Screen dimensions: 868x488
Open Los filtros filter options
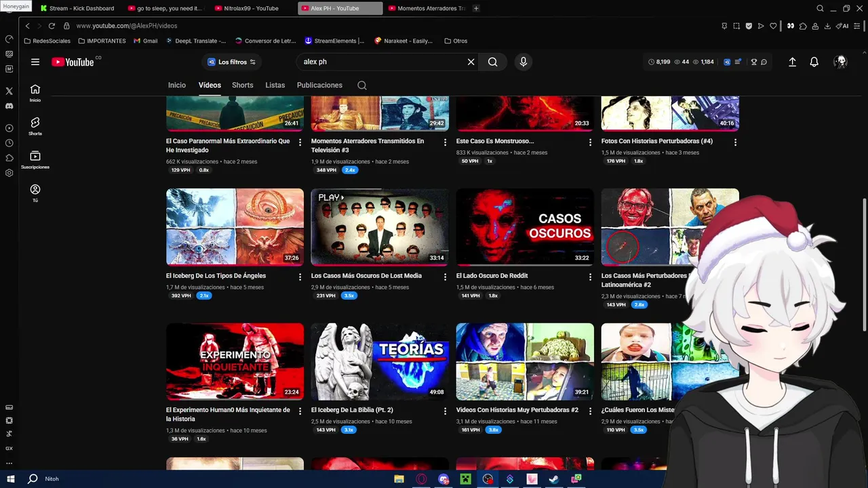[231, 62]
